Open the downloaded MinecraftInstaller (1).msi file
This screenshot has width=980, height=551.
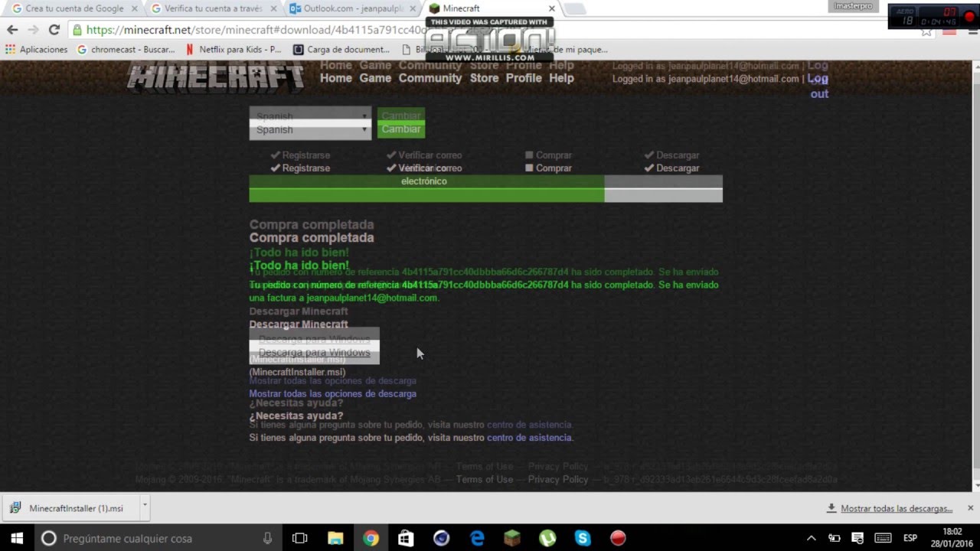71,508
